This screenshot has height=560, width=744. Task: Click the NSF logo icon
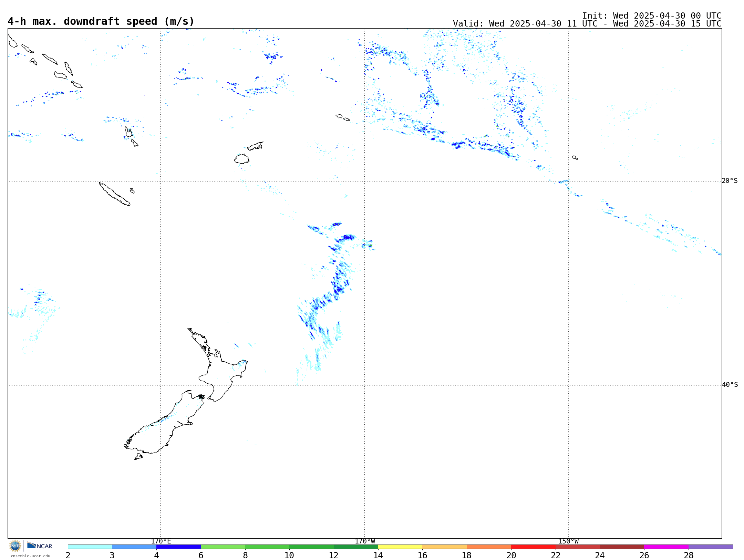click(15, 546)
